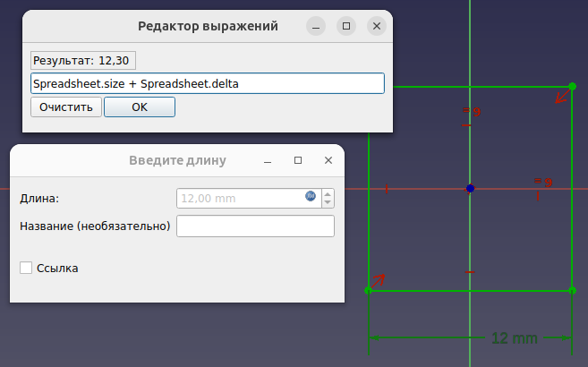Click the Длина length input field

coord(249,198)
